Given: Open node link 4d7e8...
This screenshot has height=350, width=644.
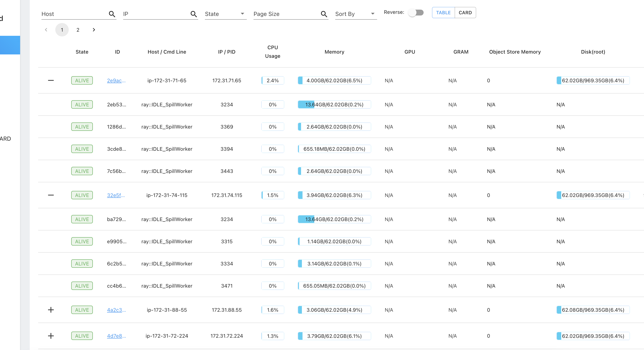Looking at the screenshot, I should [x=116, y=336].
